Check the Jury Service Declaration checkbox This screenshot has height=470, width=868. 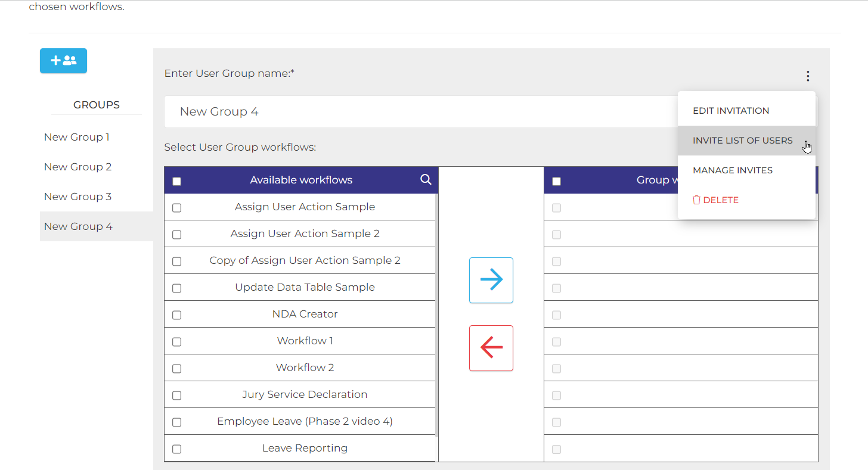[x=176, y=396]
